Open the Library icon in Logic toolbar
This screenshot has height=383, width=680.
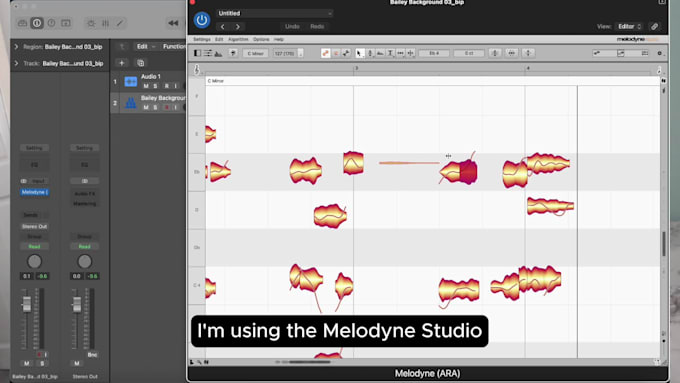[x=23, y=23]
